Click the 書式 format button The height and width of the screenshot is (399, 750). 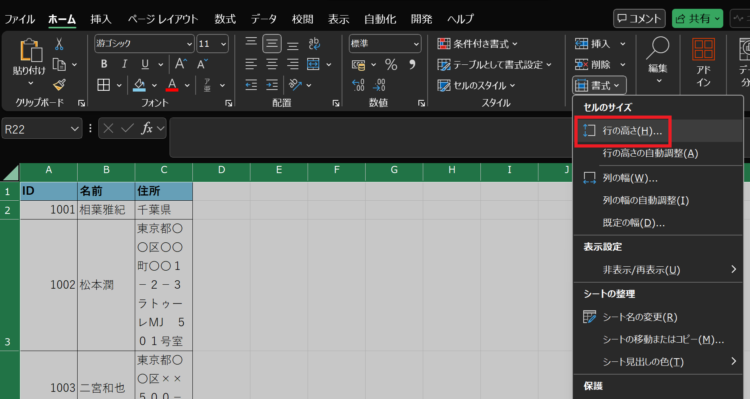[599, 86]
